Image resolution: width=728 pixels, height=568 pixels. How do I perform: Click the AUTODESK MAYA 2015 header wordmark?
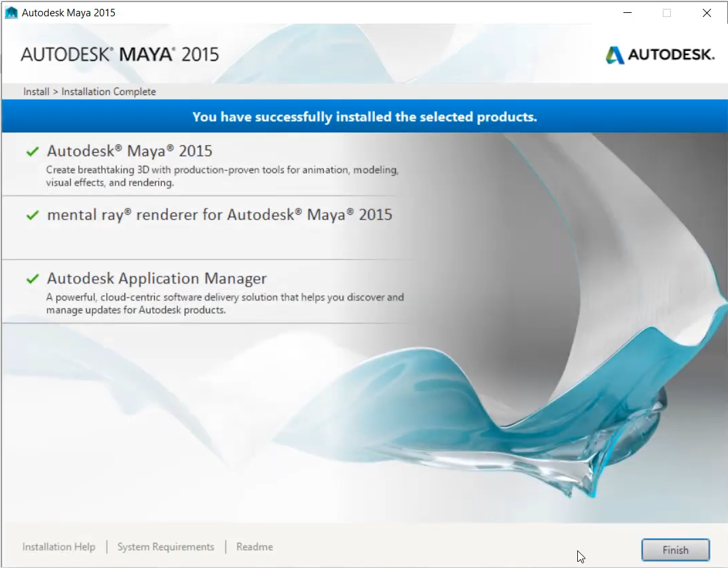(x=120, y=54)
